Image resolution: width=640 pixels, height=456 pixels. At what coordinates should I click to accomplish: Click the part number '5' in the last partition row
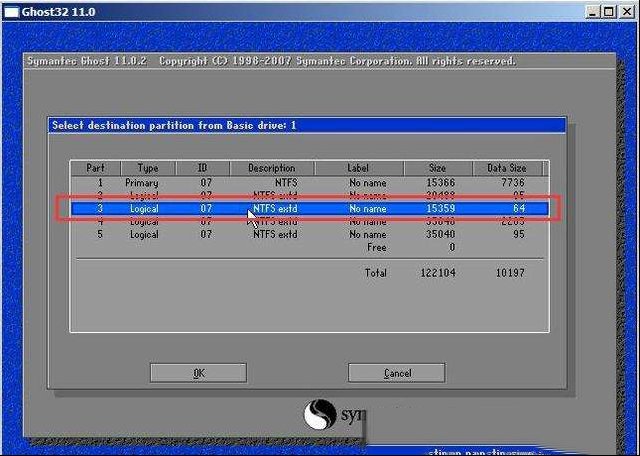click(x=100, y=234)
